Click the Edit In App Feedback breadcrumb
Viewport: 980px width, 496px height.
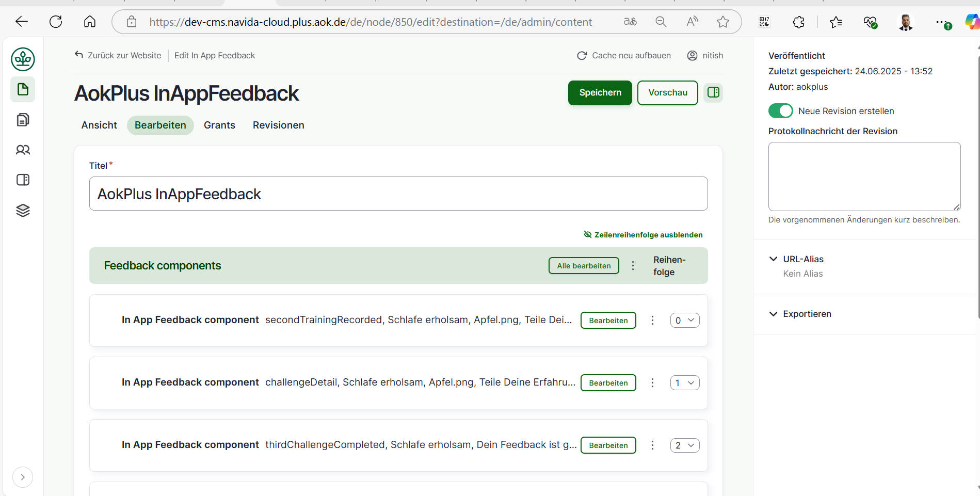[x=215, y=55]
